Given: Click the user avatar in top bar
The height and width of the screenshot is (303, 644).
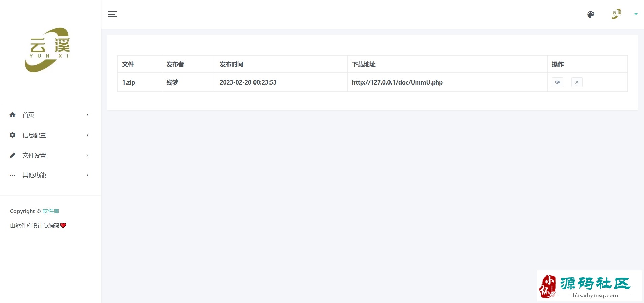Looking at the screenshot, I should click(616, 14).
